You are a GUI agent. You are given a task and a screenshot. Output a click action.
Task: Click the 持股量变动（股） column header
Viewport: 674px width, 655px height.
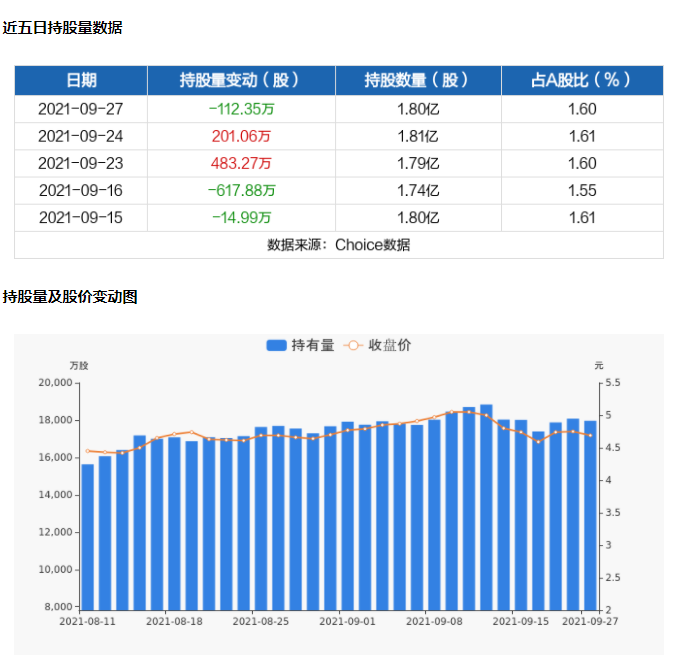click(x=241, y=80)
